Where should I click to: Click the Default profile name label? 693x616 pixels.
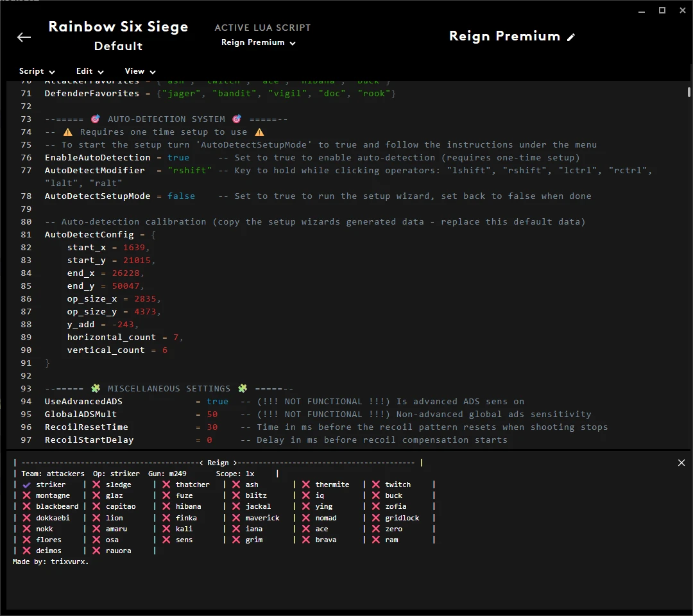[118, 46]
